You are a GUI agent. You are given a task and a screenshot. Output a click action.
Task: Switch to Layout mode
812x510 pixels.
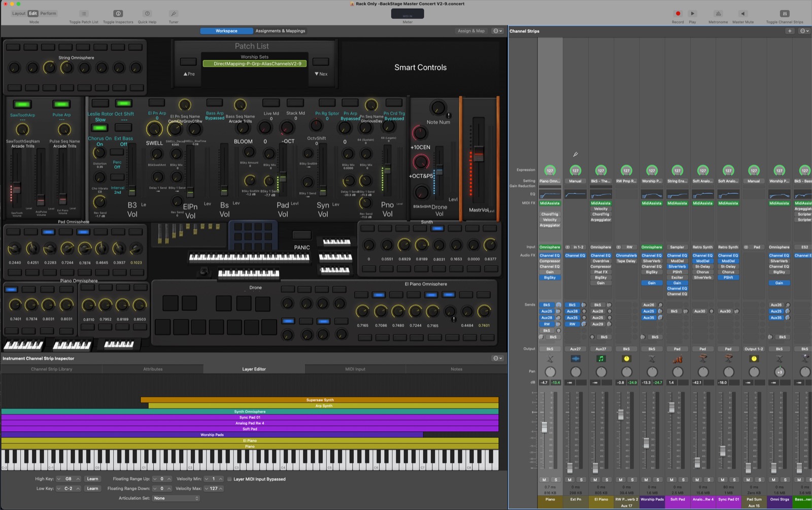(x=19, y=14)
